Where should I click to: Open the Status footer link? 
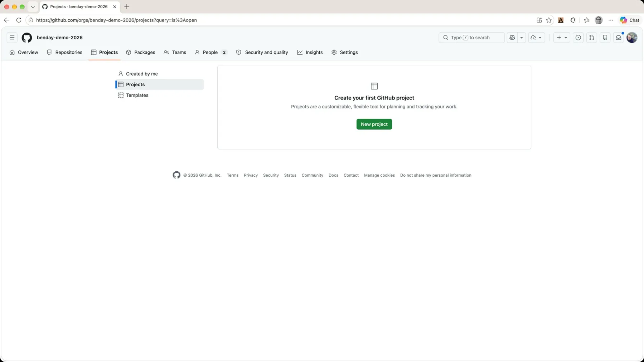[290, 175]
